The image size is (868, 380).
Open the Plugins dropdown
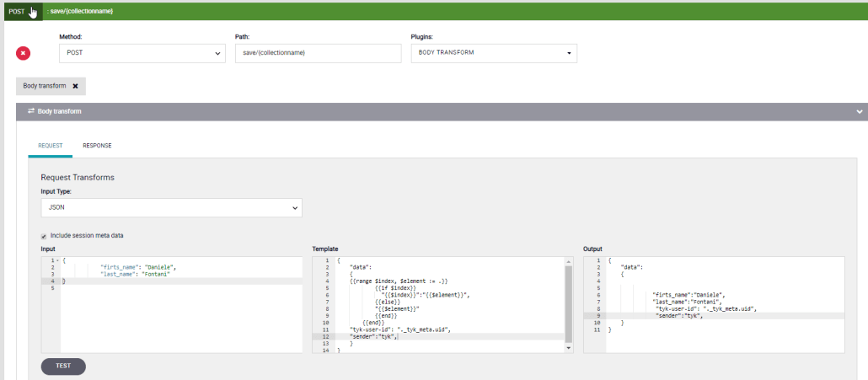click(x=493, y=53)
